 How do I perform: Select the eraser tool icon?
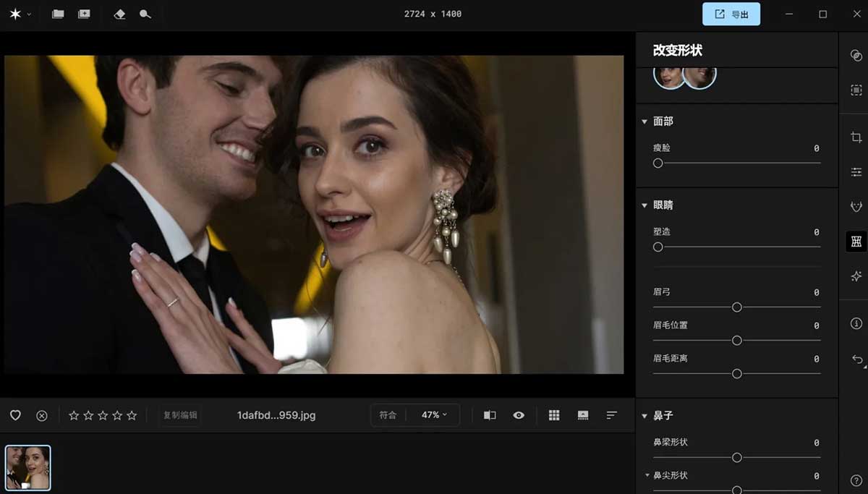[120, 14]
